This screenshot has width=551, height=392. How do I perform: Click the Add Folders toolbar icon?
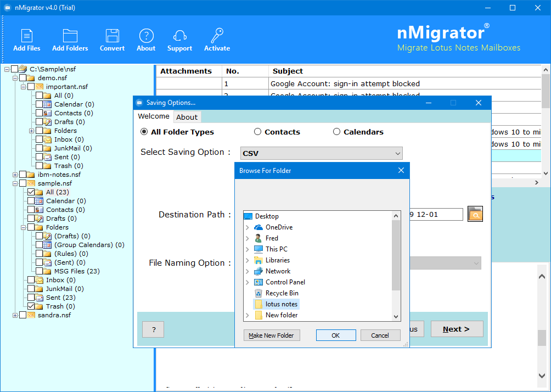click(x=70, y=36)
